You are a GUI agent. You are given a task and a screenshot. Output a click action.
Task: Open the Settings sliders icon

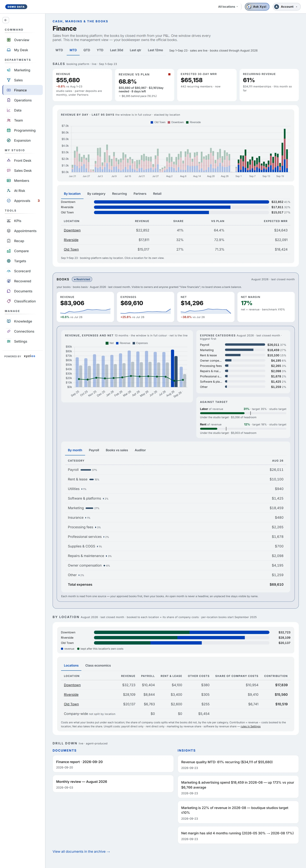coord(9,341)
